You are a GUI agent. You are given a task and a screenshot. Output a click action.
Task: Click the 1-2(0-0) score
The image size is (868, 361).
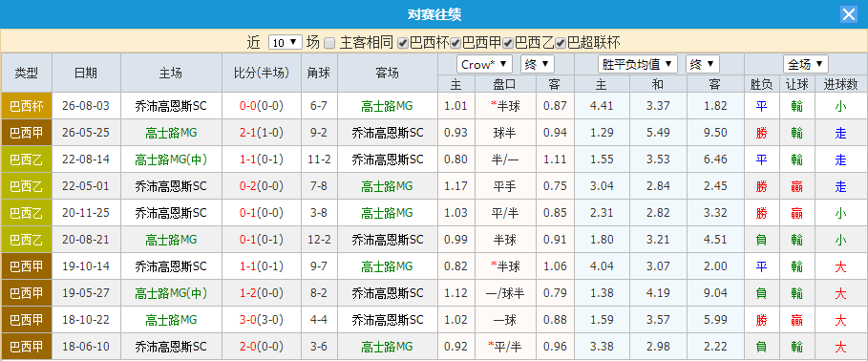pos(262,293)
